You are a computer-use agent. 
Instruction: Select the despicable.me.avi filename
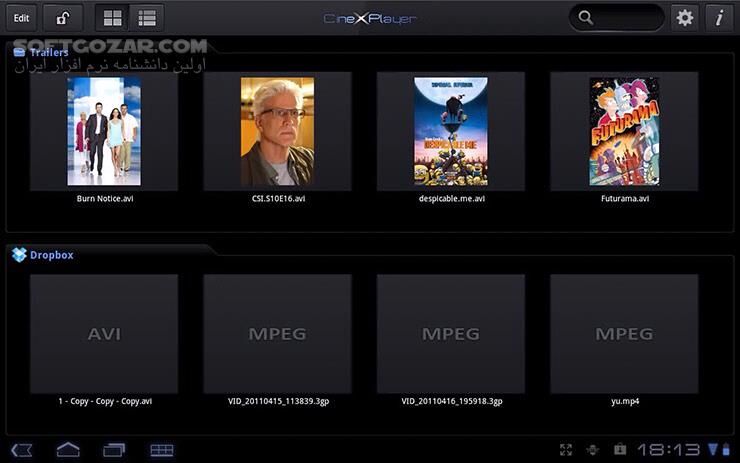[452, 199]
